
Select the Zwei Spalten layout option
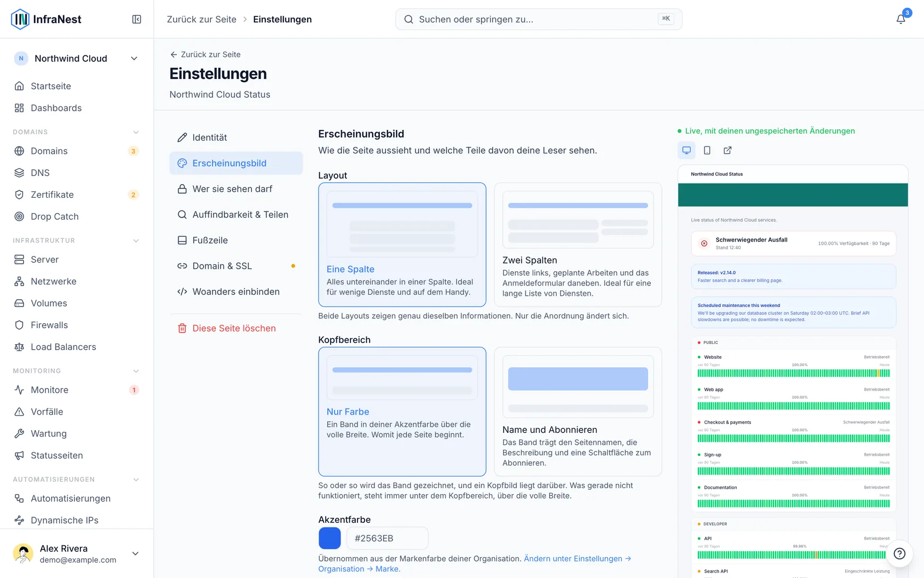point(578,244)
